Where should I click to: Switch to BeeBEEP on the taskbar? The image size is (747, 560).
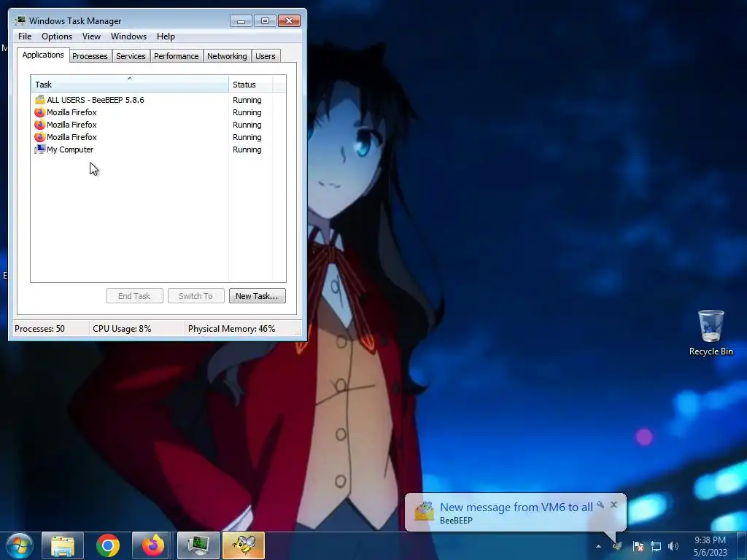(244, 545)
